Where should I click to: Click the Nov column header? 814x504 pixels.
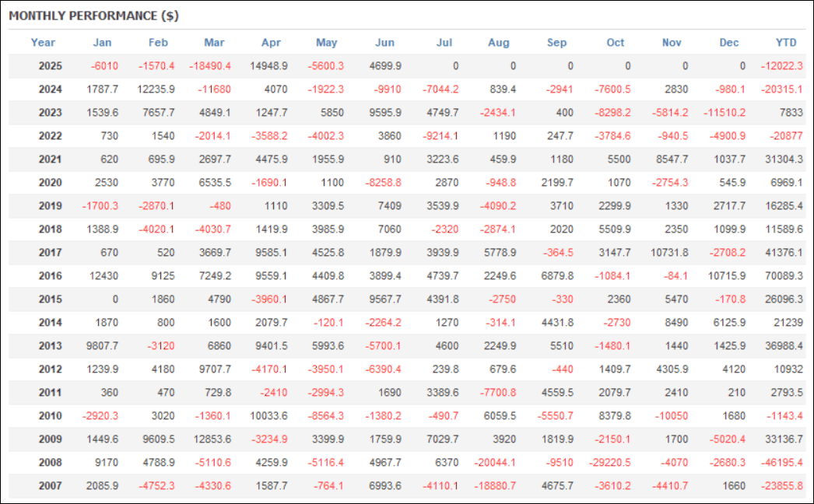[x=672, y=43]
